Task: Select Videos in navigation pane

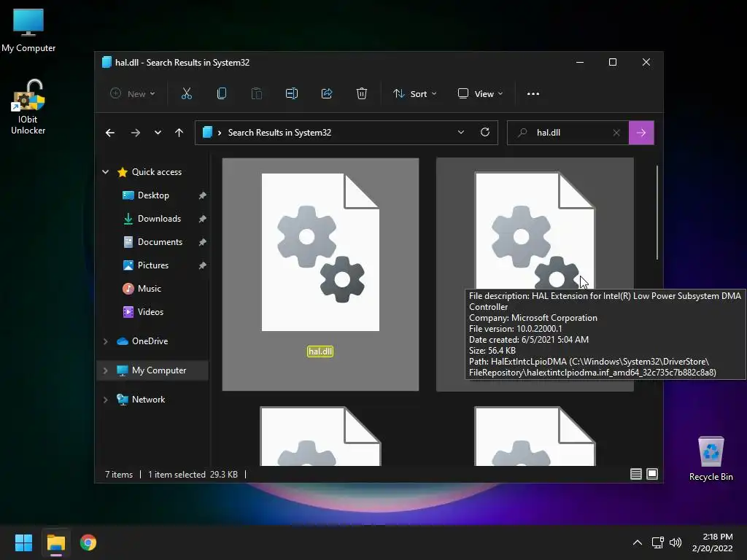Action: click(150, 312)
